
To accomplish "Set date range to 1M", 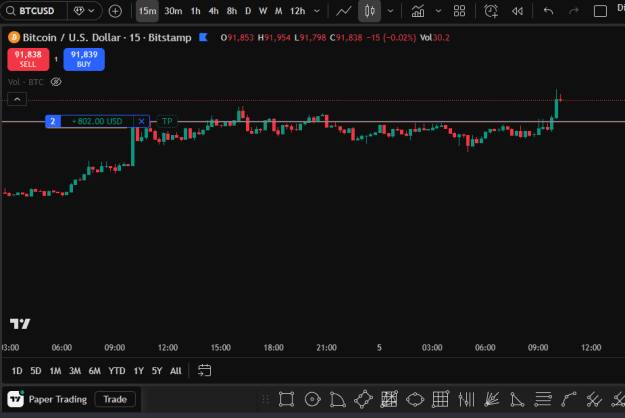I will 55,371.
